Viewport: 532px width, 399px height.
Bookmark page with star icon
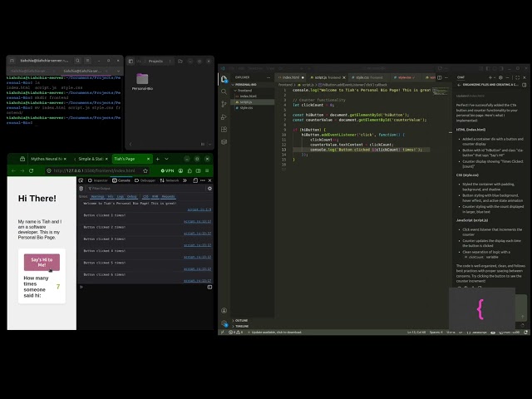145,170
